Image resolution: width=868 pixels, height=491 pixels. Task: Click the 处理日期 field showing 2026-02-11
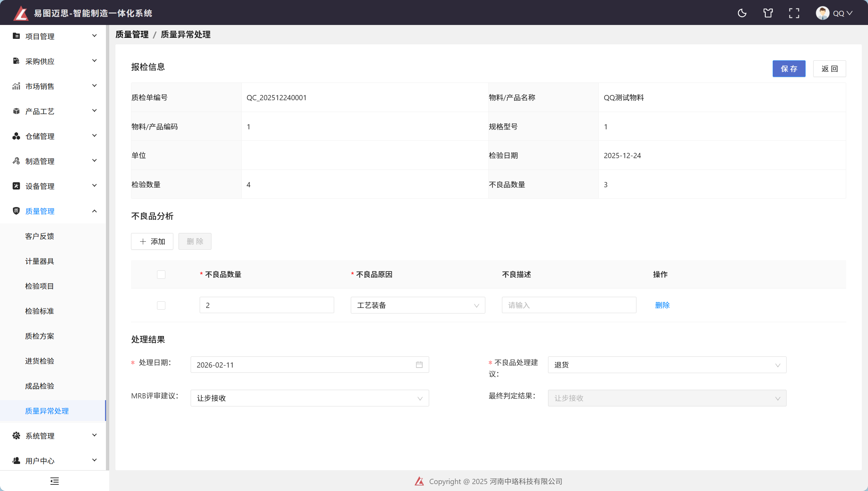pyautogui.click(x=310, y=365)
